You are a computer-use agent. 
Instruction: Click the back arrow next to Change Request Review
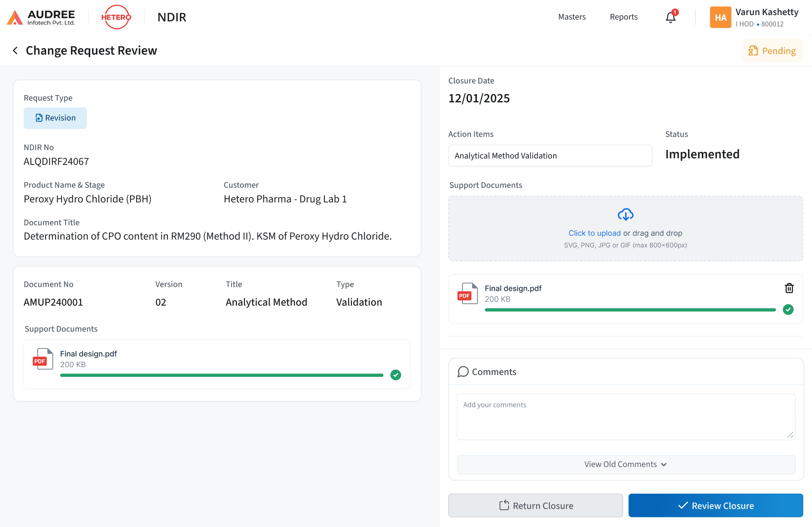(x=15, y=50)
